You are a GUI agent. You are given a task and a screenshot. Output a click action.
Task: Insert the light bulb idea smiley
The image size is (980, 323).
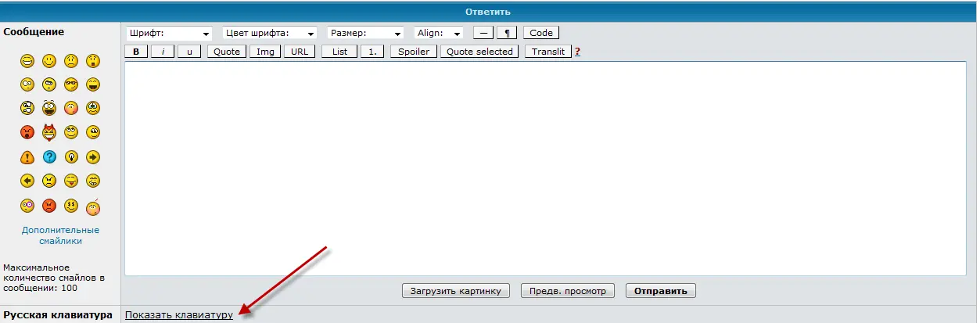coord(71,157)
